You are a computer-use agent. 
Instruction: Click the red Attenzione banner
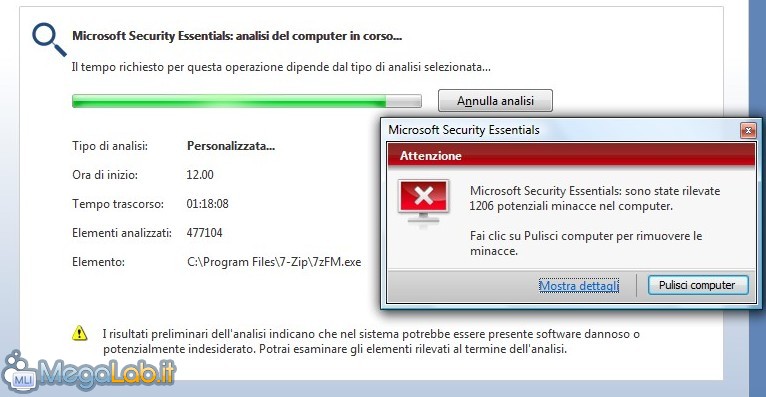(x=571, y=156)
